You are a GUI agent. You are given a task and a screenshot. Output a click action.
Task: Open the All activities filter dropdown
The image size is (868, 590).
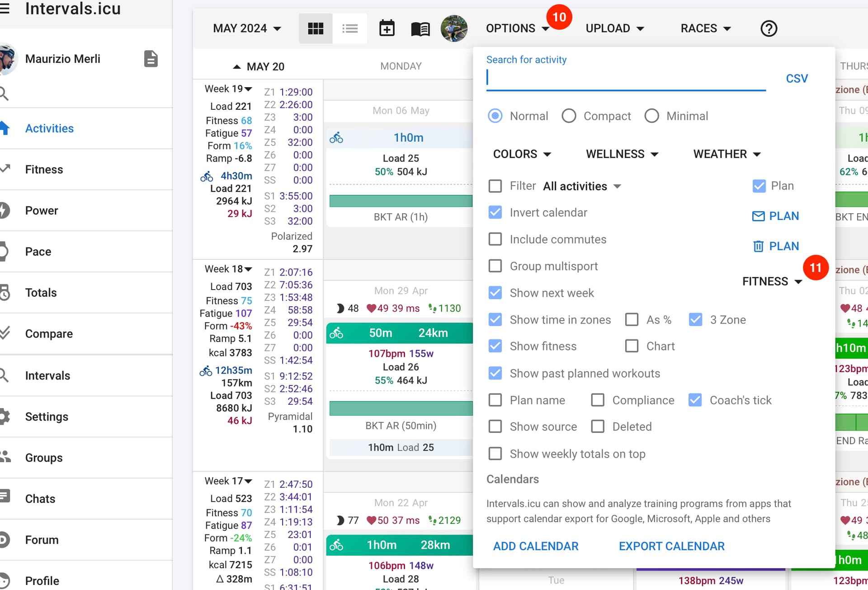pos(582,186)
